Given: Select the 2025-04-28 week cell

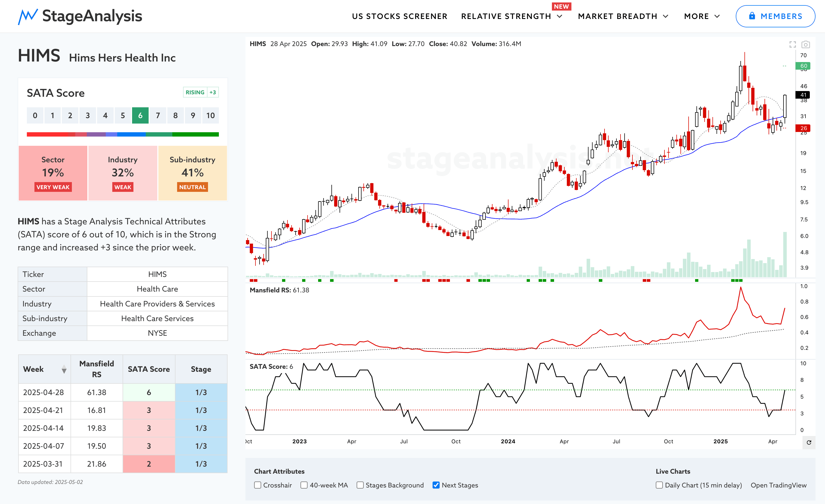Looking at the screenshot, I should pos(44,392).
